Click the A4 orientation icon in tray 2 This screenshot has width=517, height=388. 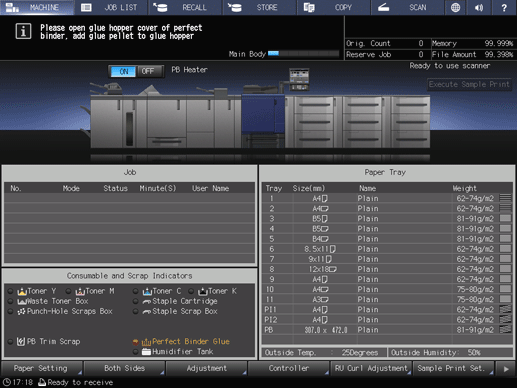tap(325, 209)
